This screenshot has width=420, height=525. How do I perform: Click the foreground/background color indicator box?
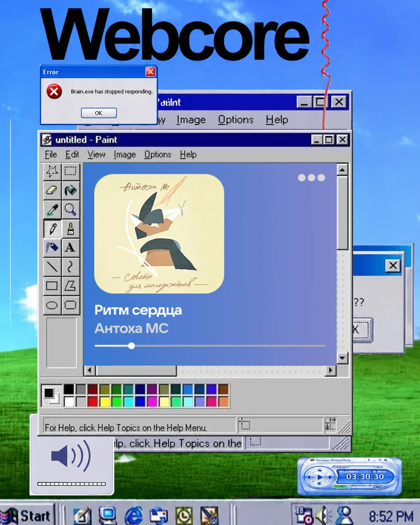tap(51, 395)
